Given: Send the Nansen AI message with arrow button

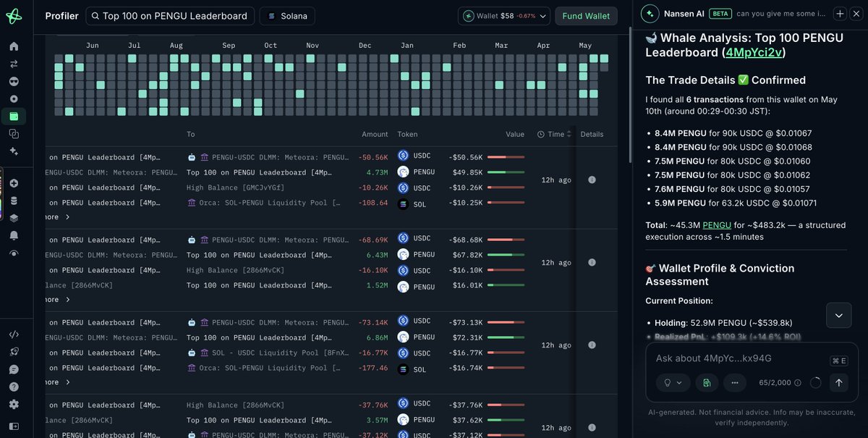Looking at the screenshot, I should coord(838,382).
